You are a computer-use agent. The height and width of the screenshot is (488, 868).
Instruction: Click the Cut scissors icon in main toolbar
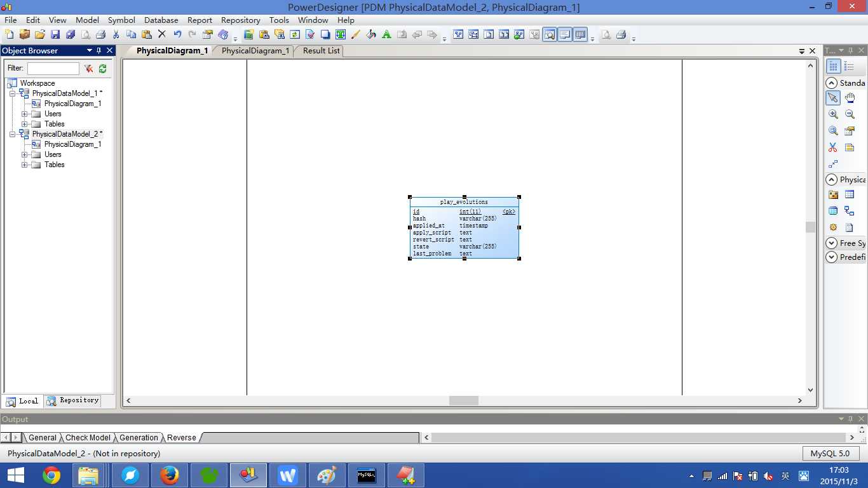116,34
